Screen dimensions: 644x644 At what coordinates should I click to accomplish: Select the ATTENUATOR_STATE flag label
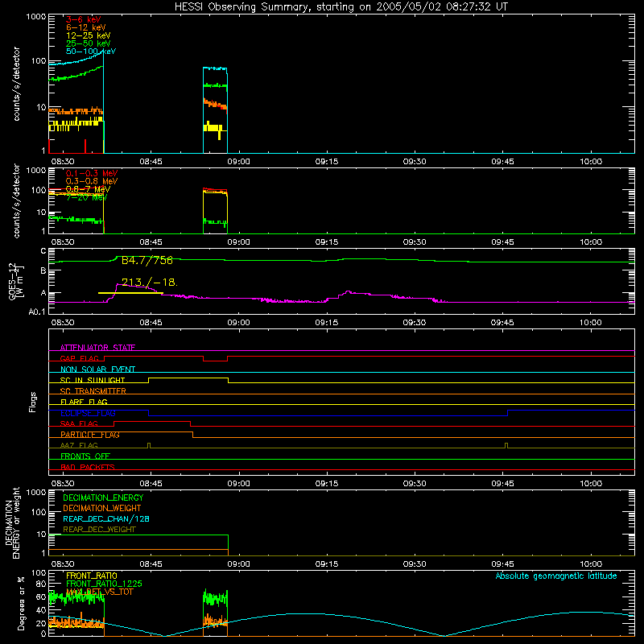[97, 348]
